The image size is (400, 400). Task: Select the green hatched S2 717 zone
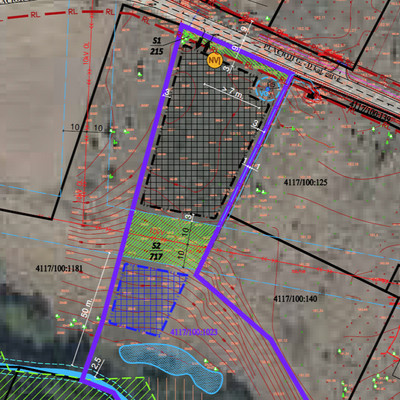(171, 239)
